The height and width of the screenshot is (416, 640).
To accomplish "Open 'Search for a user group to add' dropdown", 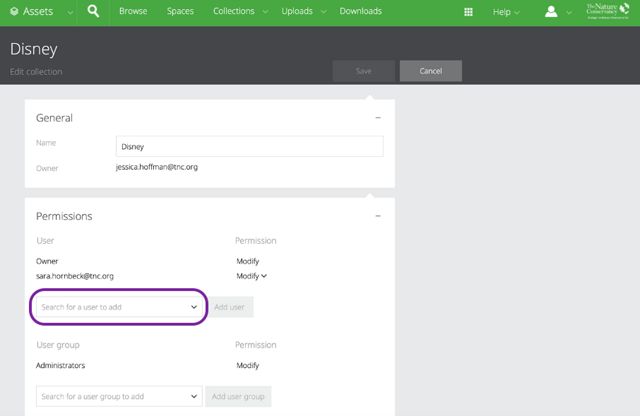I will (x=118, y=397).
